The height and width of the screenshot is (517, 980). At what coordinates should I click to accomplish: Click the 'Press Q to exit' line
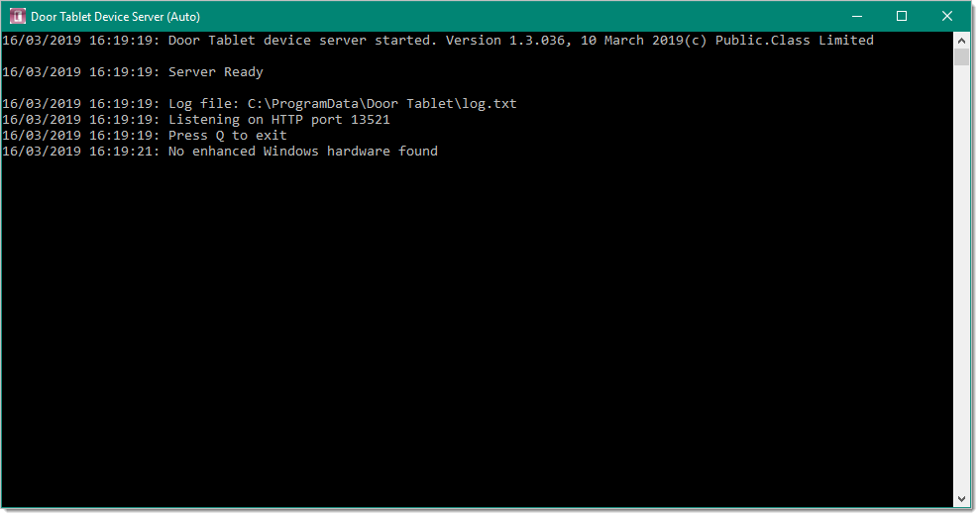(145, 136)
